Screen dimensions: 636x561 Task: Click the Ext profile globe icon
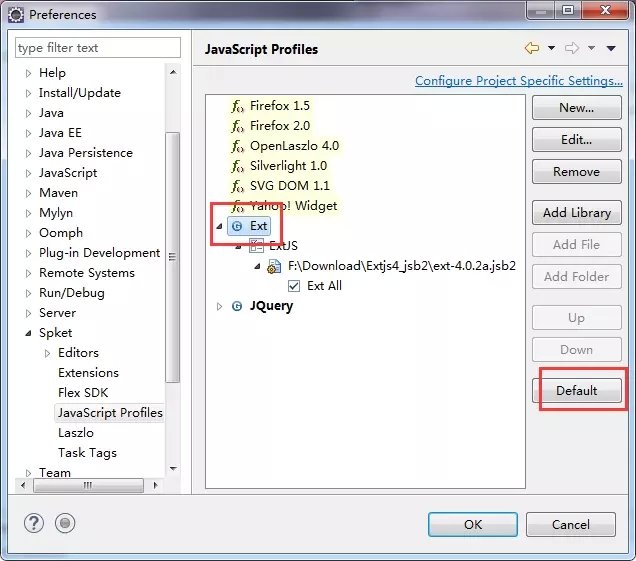tap(237, 226)
